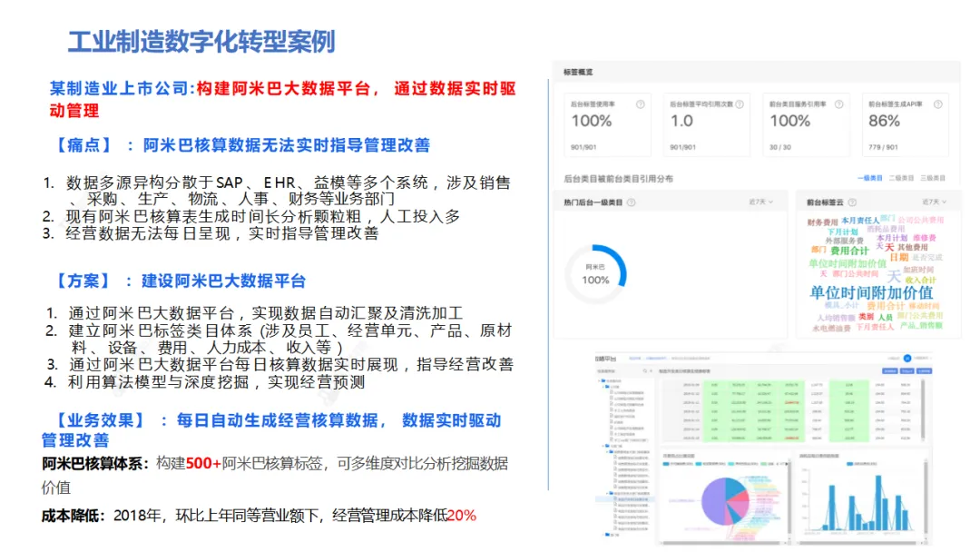This screenshot has height=552, width=980.
Task: Click the table's vertical scrollbar
Action: (923, 409)
